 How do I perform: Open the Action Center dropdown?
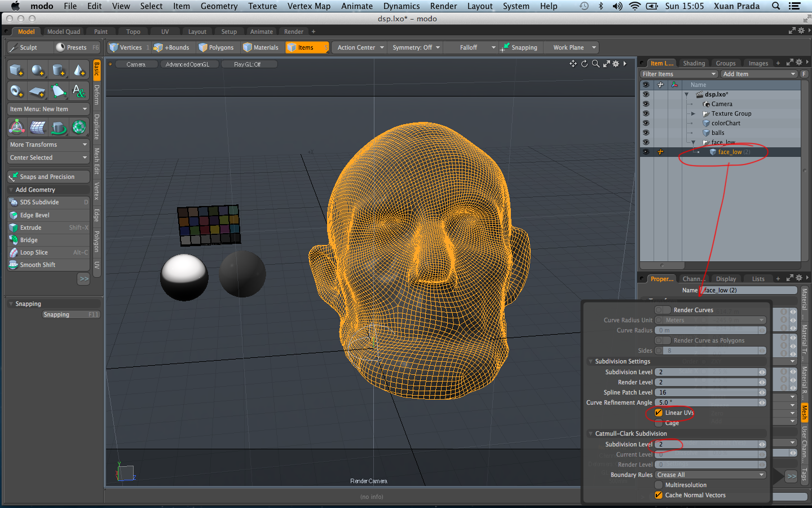[360, 47]
